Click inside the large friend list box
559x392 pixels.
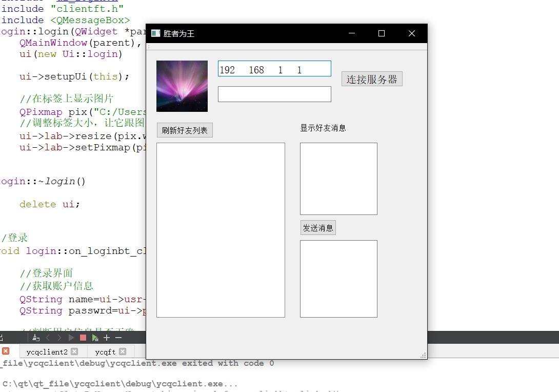click(221, 230)
